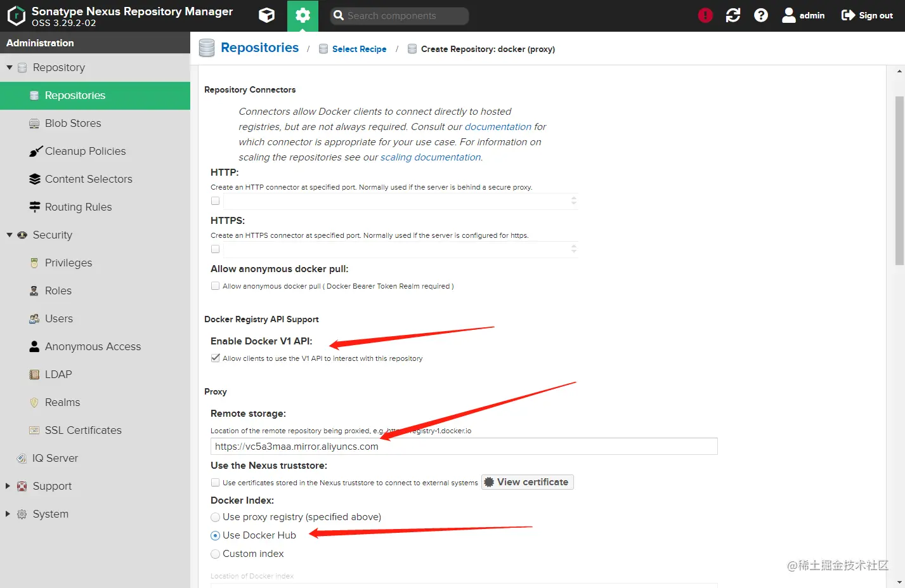The width and height of the screenshot is (905, 588).
Task: Expand the Support tree section arrow
Action: (x=8, y=486)
